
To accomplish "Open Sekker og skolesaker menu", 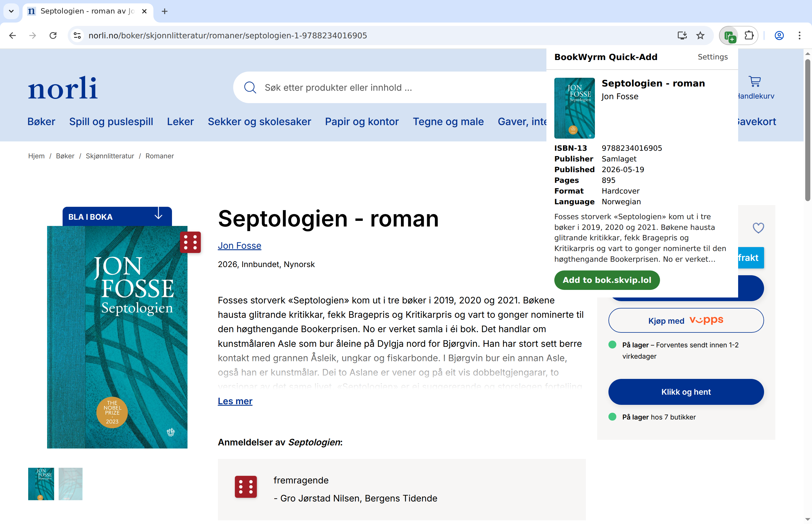I will pos(259,121).
